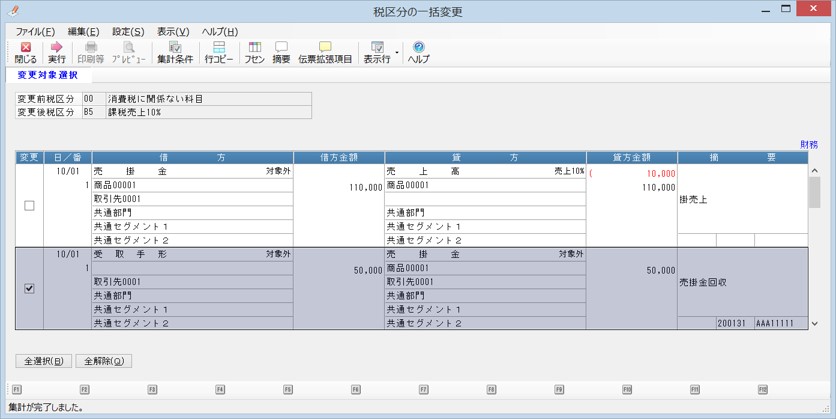Click the 全選択(B) button
This screenshot has width=836, height=419.
tap(44, 361)
